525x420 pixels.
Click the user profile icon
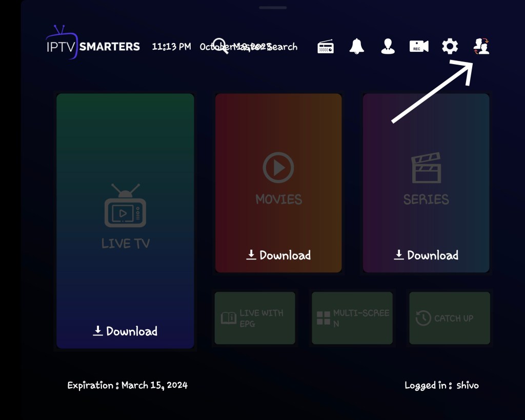coord(388,47)
